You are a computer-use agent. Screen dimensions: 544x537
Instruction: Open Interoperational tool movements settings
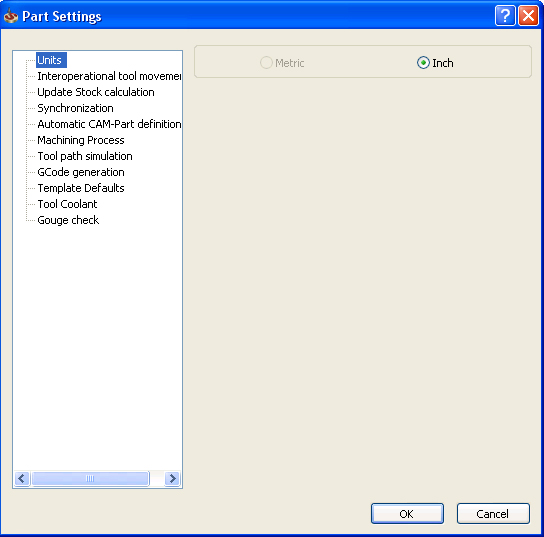[x=109, y=76]
